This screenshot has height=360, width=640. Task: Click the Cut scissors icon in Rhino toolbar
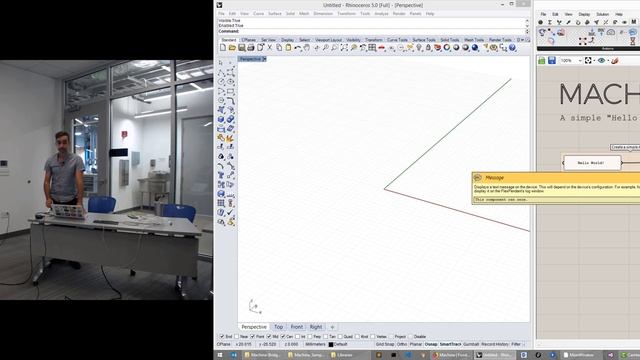click(269, 48)
